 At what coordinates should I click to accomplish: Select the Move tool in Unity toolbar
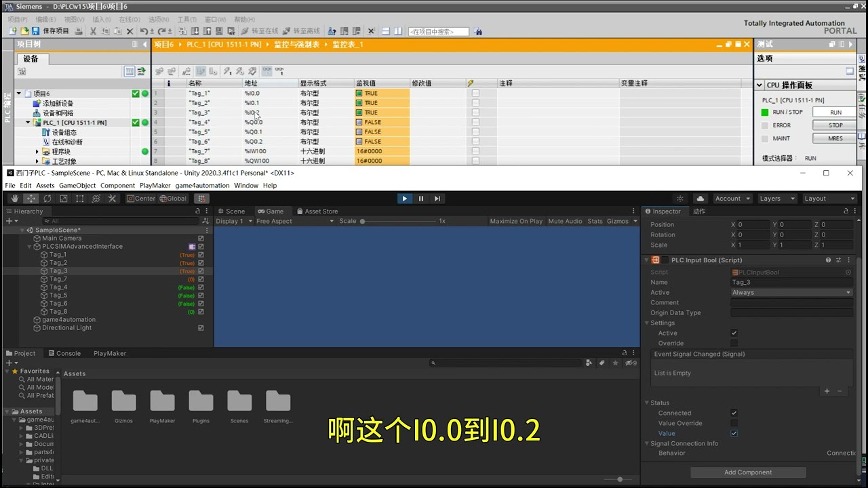(x=31, y=199)
